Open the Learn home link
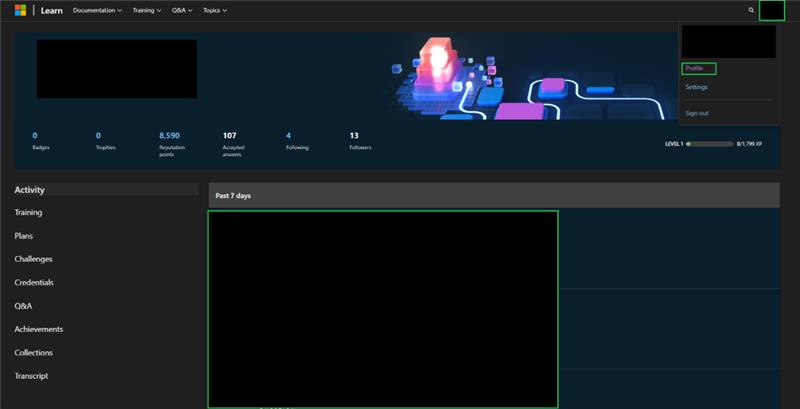The image size is (800, 409). tap(52, 10)
